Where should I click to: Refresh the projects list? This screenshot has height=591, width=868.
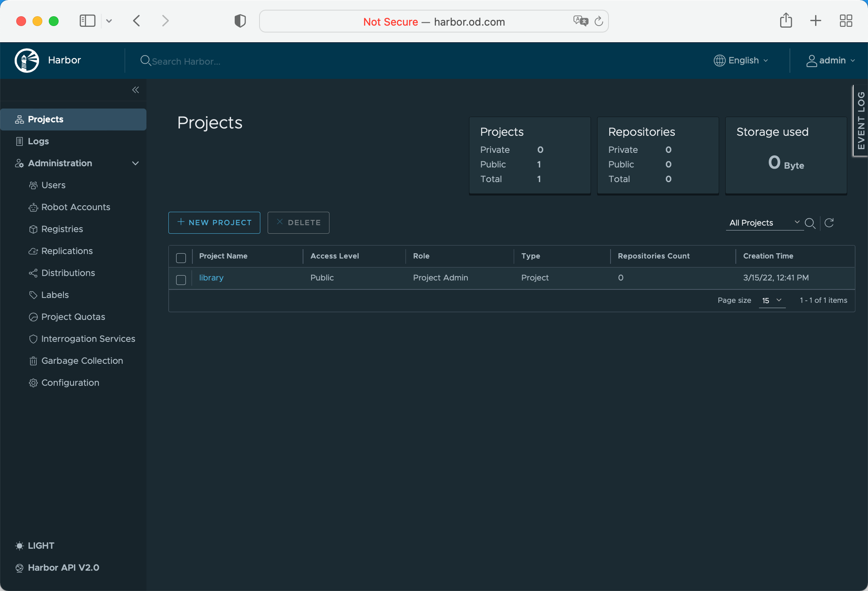[x=829, y=223]
